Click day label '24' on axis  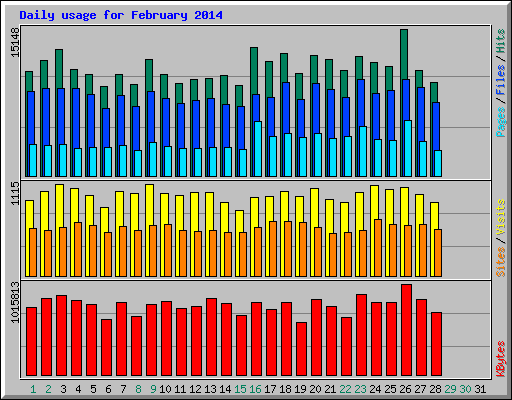tap(375, 389)
